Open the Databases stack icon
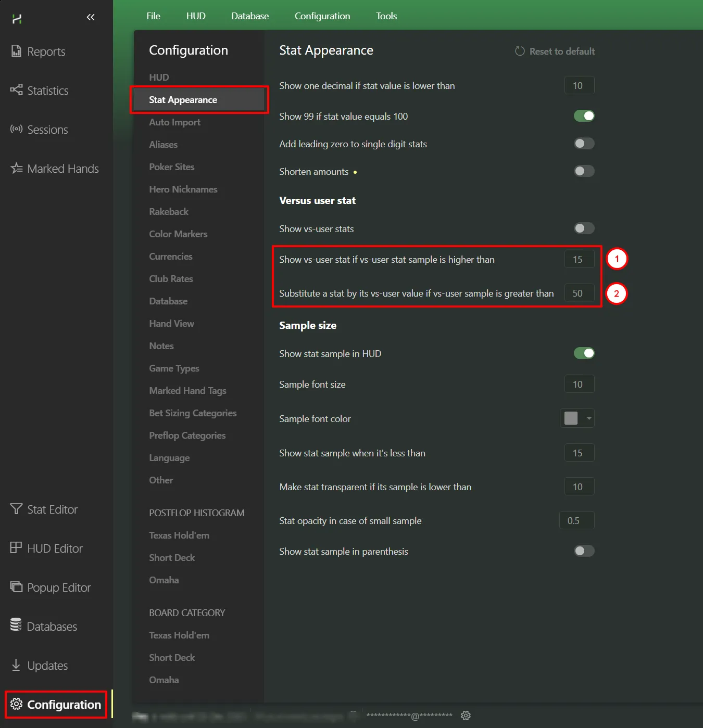The height and width of the screenshot is (728, 703). click(16, 625)
